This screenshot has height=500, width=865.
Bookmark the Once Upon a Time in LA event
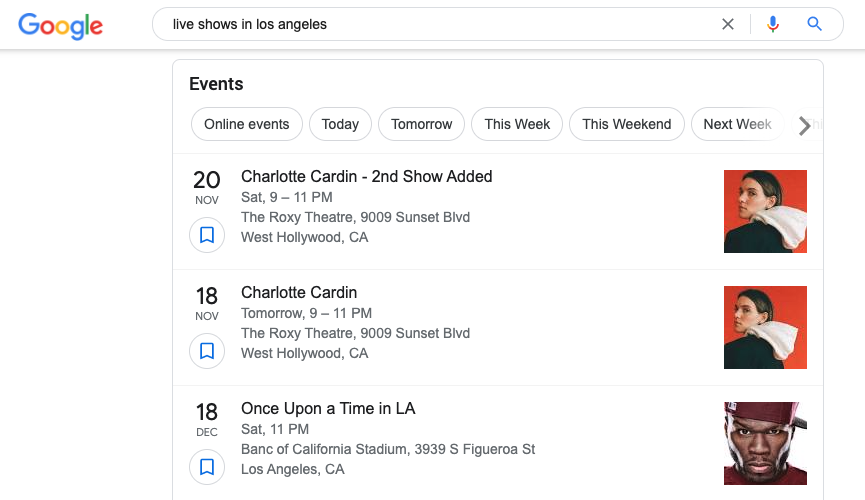tap(207, 467)
